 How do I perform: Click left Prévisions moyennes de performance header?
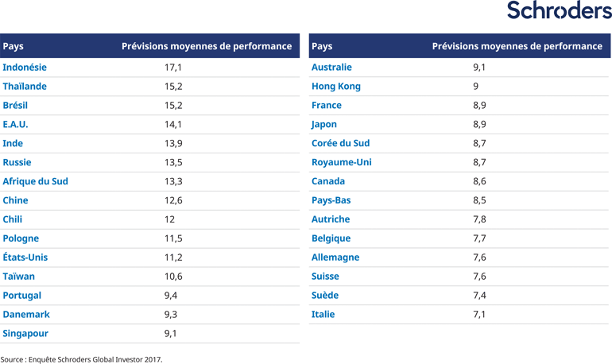[x=207, y=46]
